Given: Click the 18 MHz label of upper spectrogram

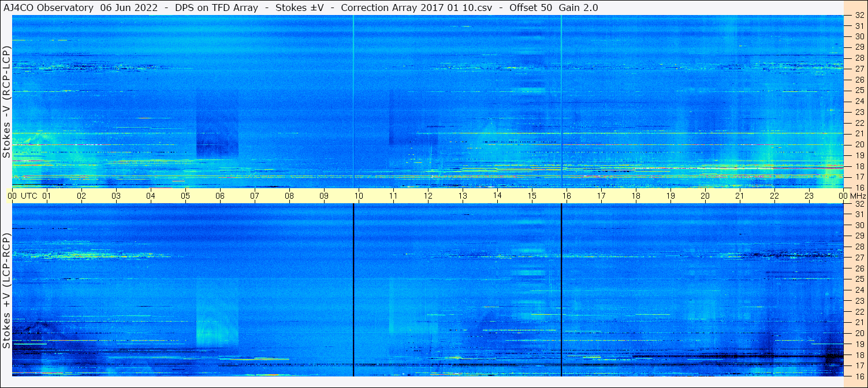Looking at the screenshot, I should (859, 166).
